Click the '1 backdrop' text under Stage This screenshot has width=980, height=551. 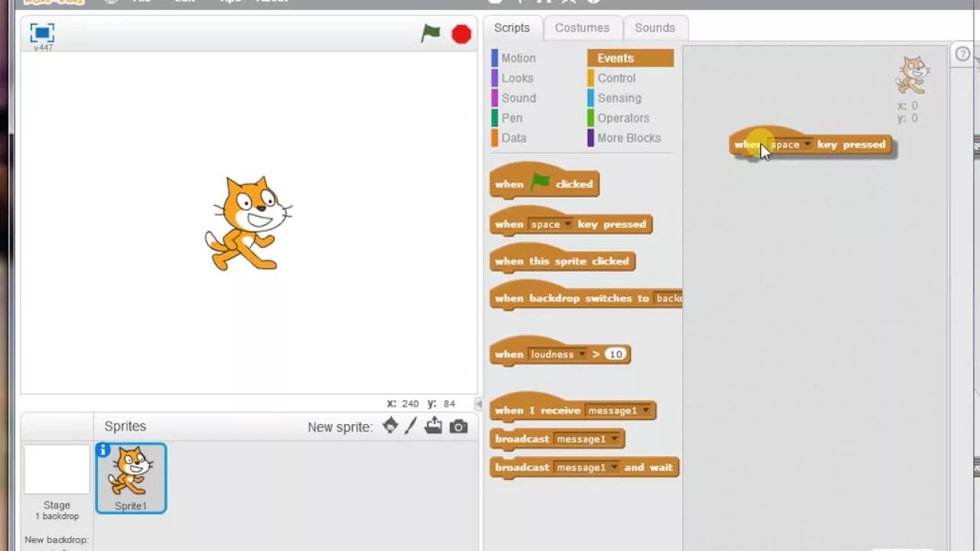[57, 517]
